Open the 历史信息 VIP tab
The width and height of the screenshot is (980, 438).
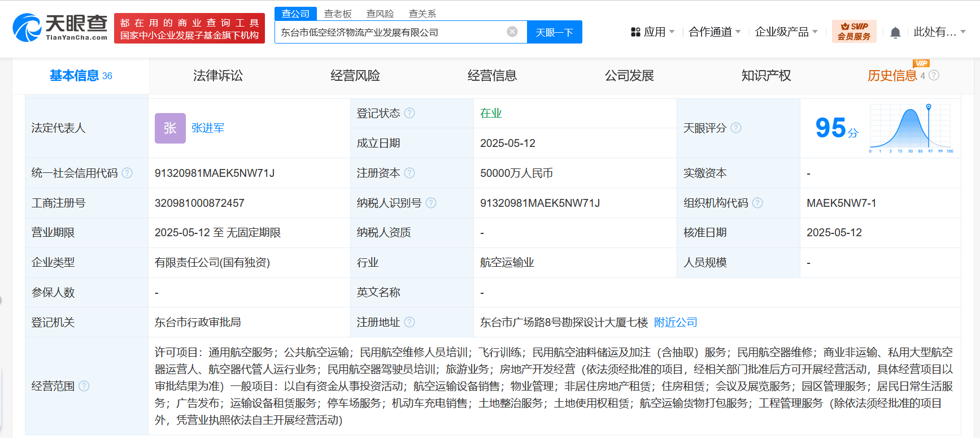tap(892, 76)
